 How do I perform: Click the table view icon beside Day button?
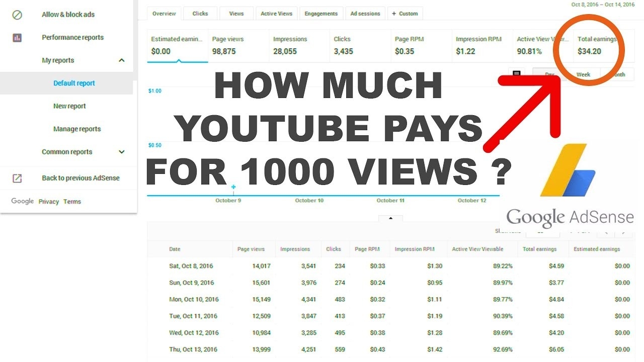tap(517, 74)
